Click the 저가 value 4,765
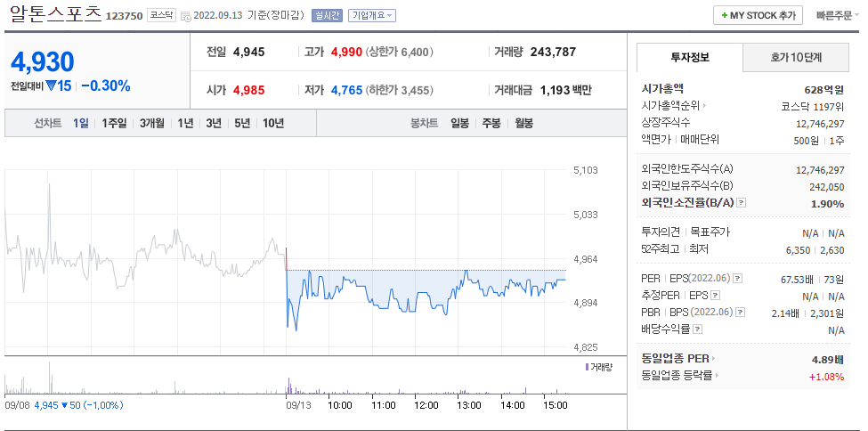Viewport: 868px width, 431px height. coord(346,90)
